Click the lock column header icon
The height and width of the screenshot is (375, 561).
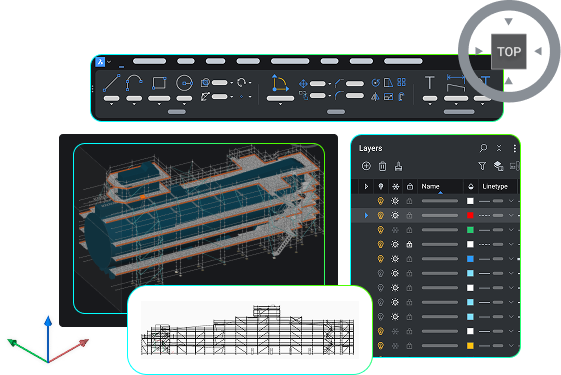pos(410,186)
